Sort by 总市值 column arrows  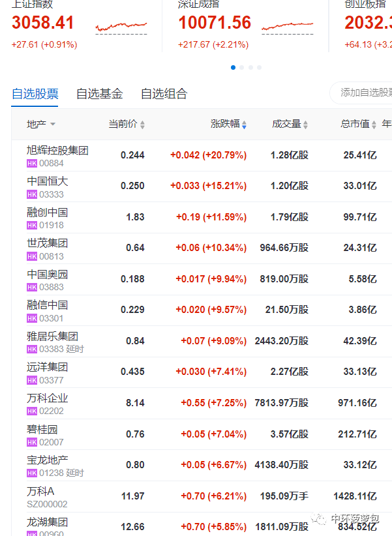374,125
